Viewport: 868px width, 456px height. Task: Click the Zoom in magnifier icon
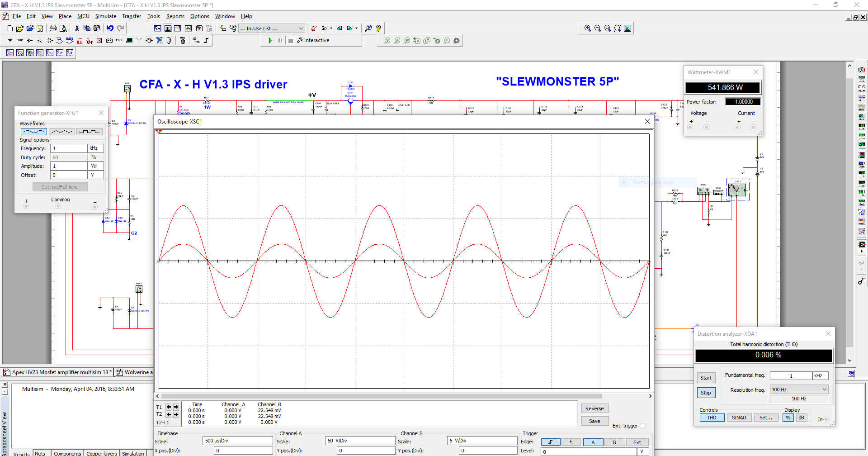(587, 28)
